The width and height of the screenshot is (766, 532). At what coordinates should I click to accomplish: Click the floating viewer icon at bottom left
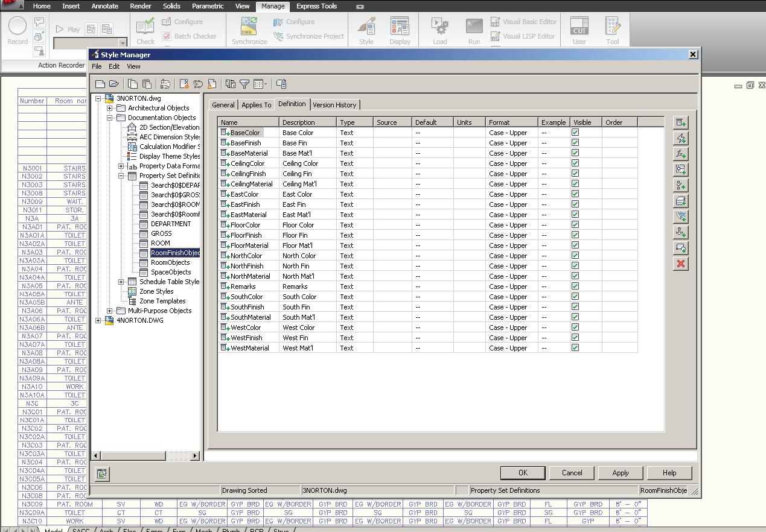(102, 474)
